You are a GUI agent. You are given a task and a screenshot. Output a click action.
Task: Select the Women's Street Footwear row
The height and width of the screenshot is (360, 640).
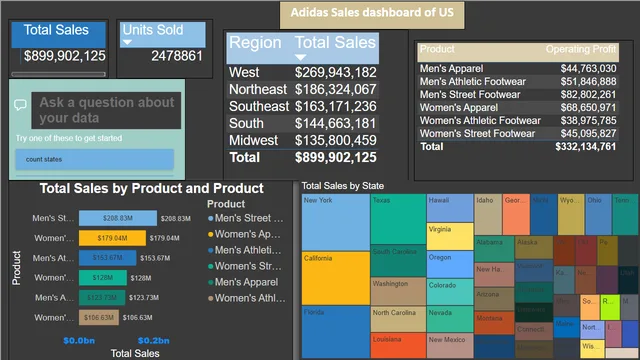click(x=518, y=134)
